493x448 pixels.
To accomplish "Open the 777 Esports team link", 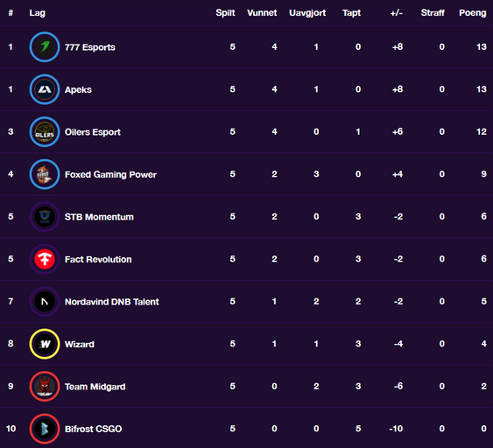I will tap(90, 47).
